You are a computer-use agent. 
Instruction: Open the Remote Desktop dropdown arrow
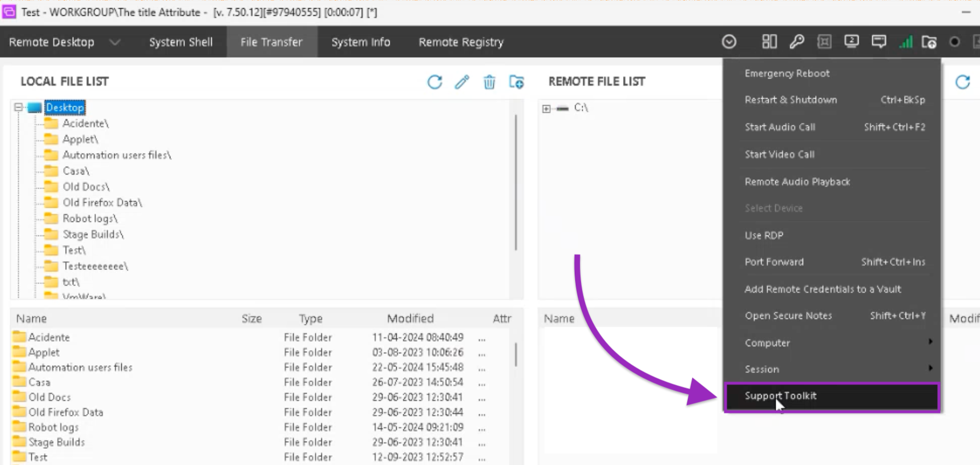tap(115, 42)
